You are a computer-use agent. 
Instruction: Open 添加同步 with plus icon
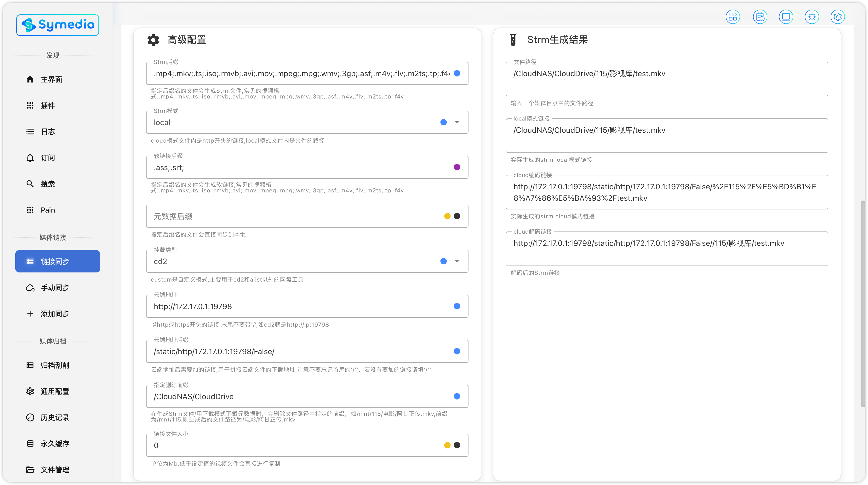[55, 314]
